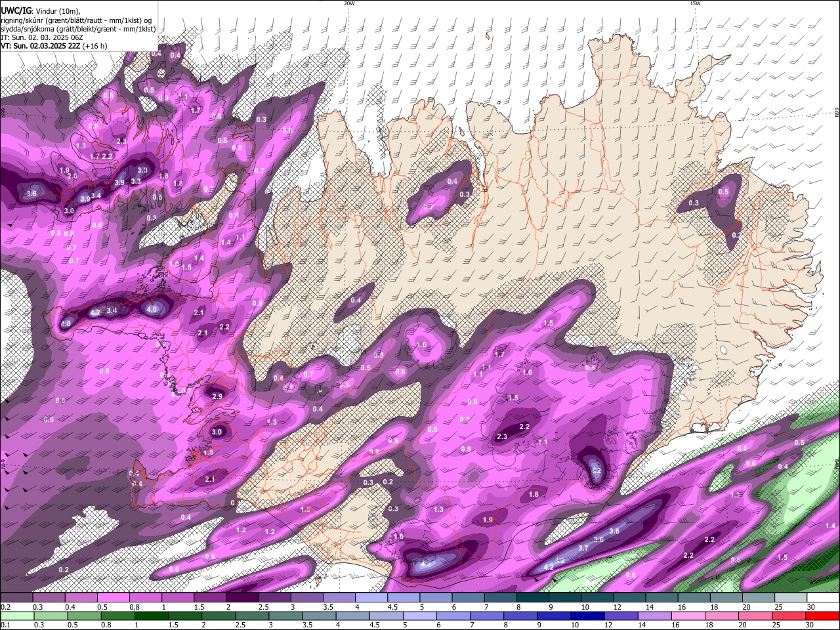
Task: Click the dark navy swatch labeled 10 on rain scale
Action: 586,616
